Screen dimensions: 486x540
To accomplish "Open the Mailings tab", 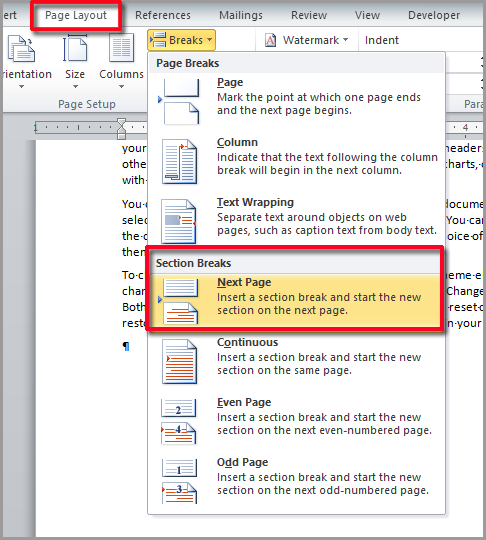I will pyautogui.click(x=241, y=15).
